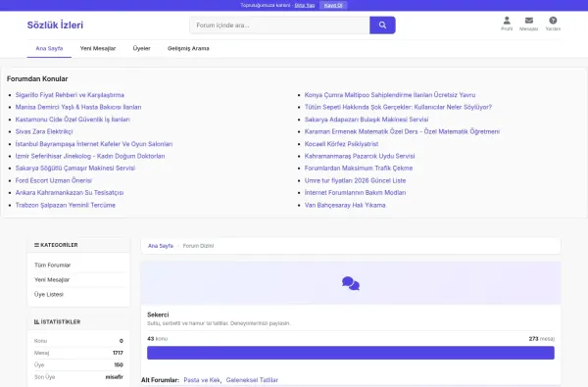Click the purple Sekerci progress bar
This screenshot has width=588, height=387.
click(351, 353)
